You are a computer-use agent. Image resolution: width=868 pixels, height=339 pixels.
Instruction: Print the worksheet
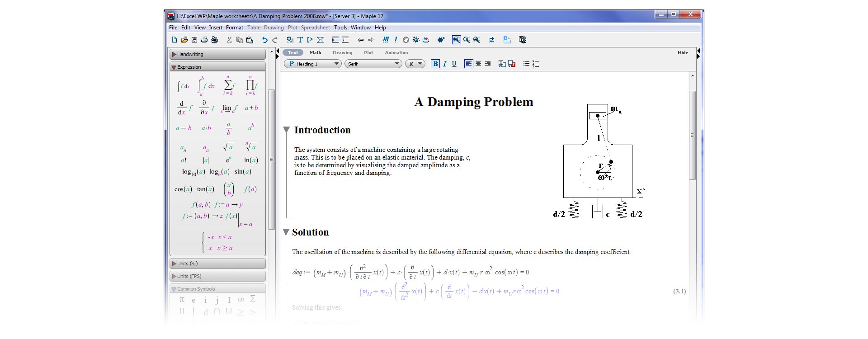204,40
